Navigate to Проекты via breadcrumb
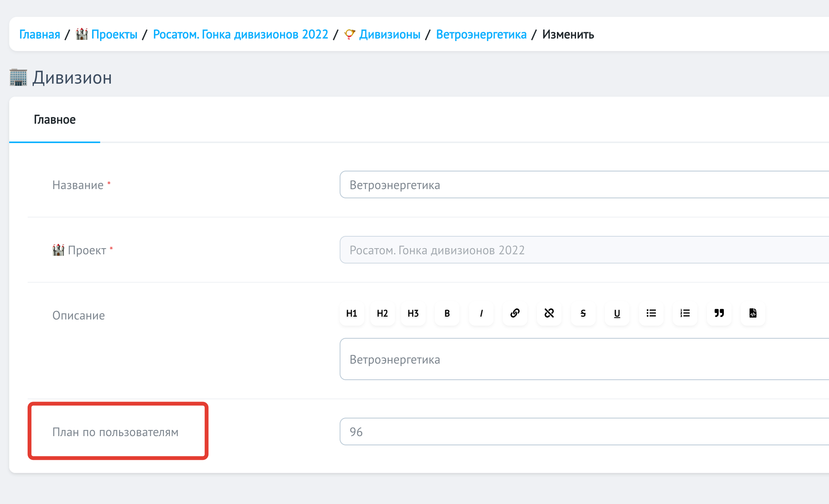The image size is (829, 504). 114,34
